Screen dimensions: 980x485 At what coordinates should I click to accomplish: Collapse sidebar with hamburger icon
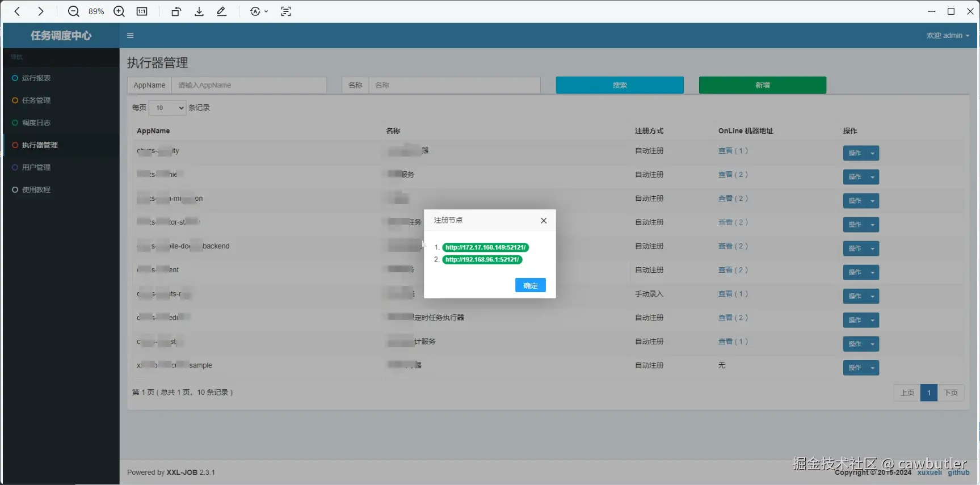point(130,35)
